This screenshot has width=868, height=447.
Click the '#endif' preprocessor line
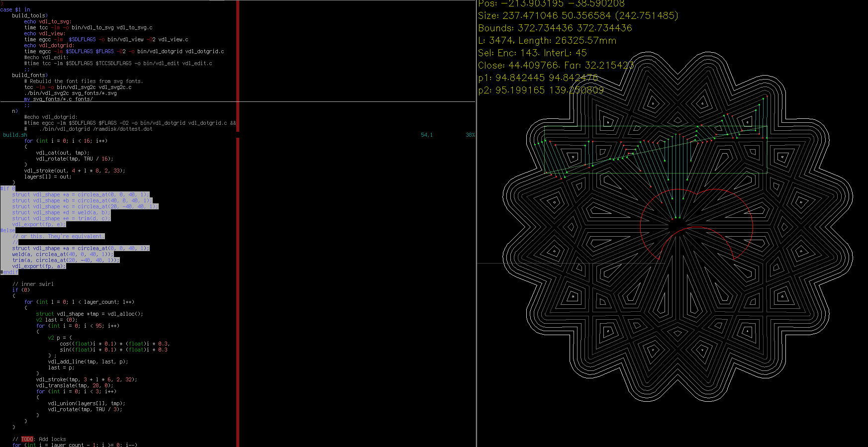tap(9, 272)
